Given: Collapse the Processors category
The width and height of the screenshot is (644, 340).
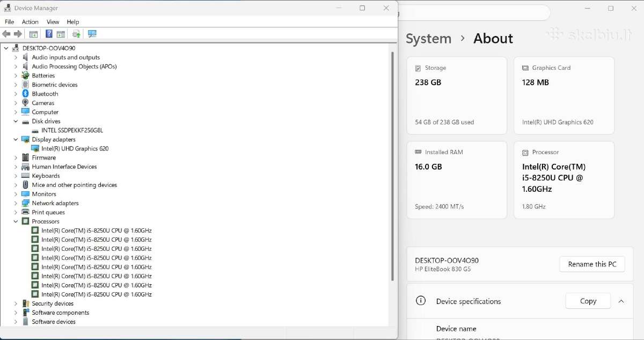Looking at the screenshot, I should [16, 221].
